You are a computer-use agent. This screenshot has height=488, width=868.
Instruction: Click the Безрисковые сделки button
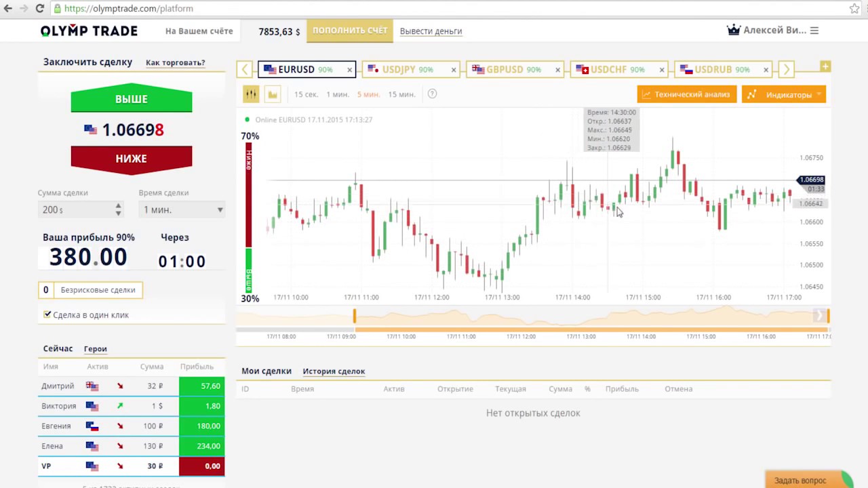(x=90, y=290)
